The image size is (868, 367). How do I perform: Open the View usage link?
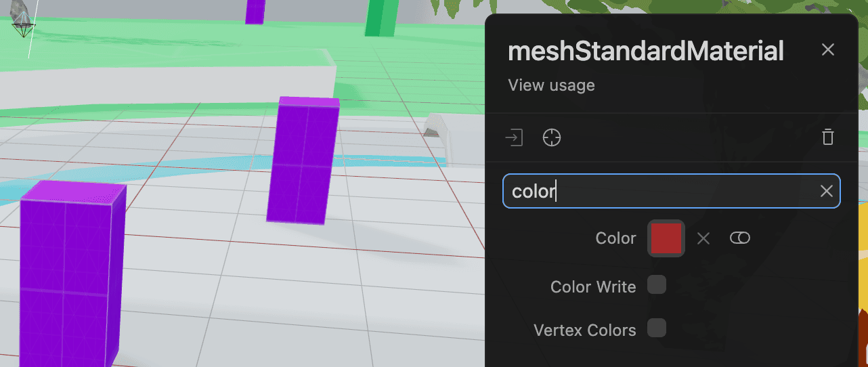(551, 85)
